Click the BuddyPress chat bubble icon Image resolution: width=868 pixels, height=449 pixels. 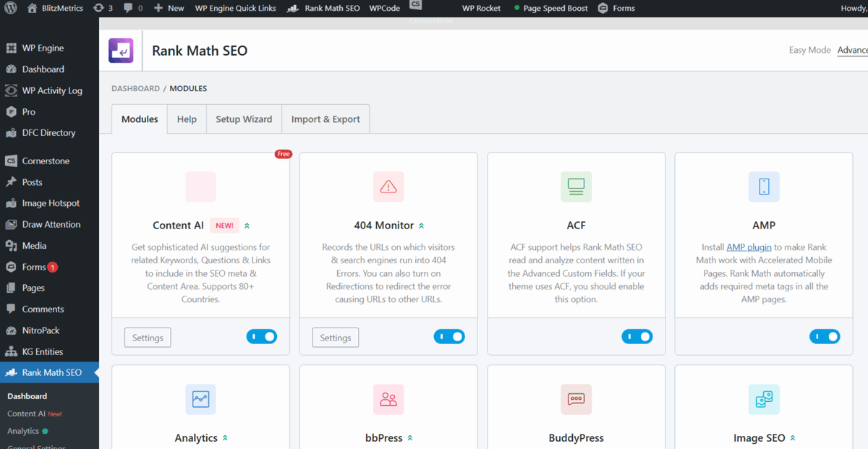click(576, 399)
